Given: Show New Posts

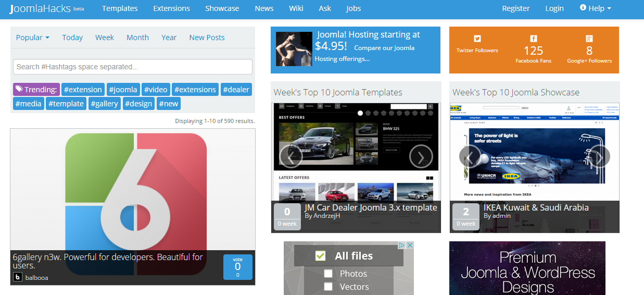Looking at the screenshot, I should coord(207,38).
